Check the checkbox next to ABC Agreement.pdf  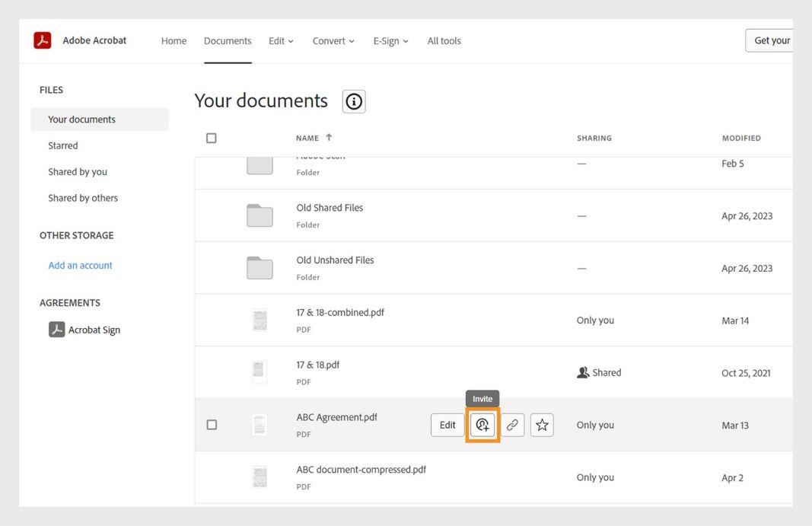212,424
